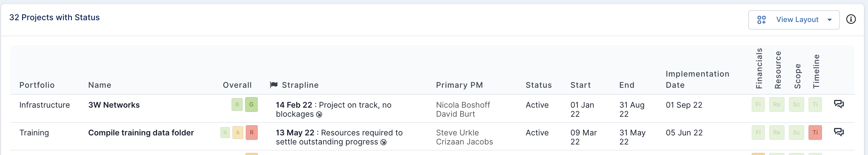Click the flag icon beside Strapline header
Screen dimensions: 868x155
(x=274, y=85)
